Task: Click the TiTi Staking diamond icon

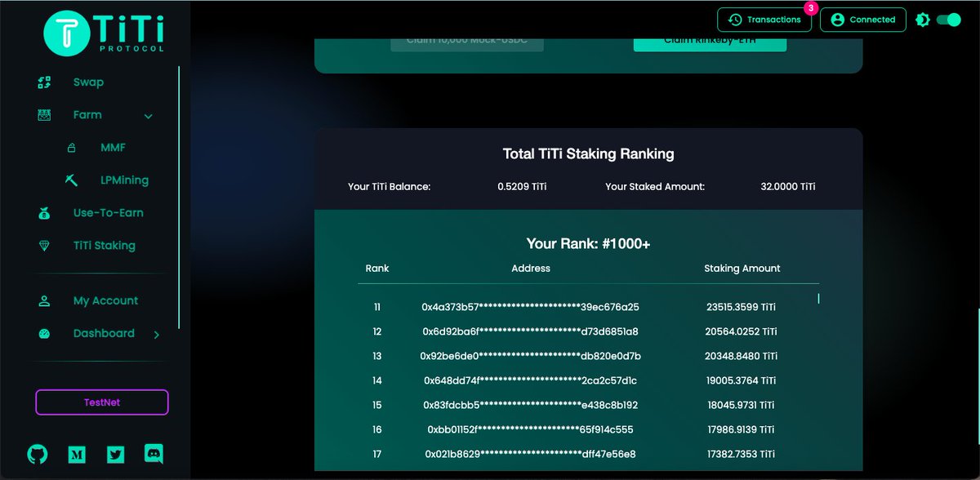Action: pos(45,246)
